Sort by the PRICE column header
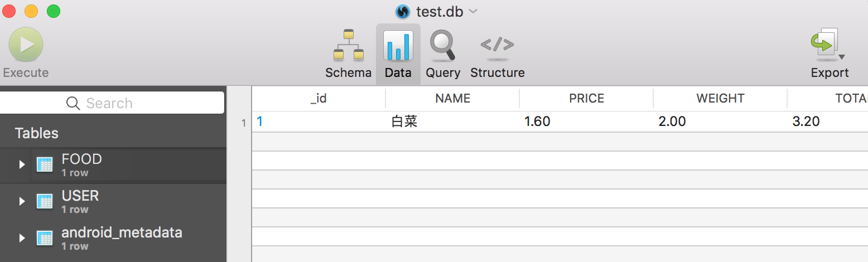Screen dimensions: 868x262 coord(586,99)
